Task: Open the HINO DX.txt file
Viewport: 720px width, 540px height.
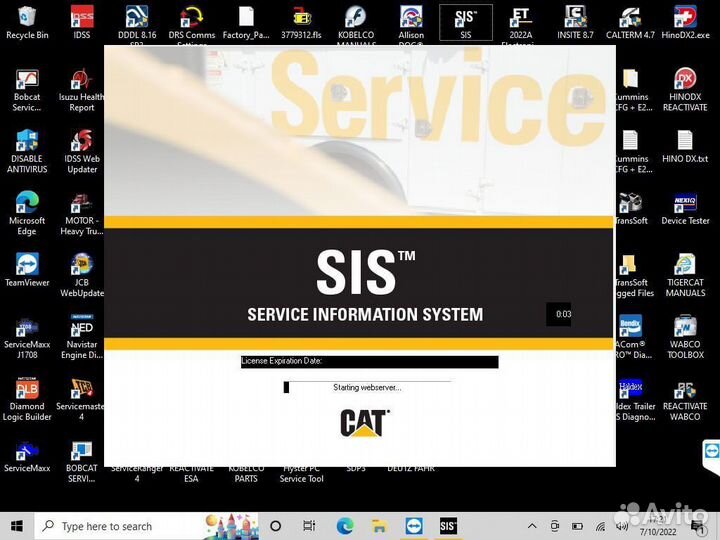Action: pos(685,147)
